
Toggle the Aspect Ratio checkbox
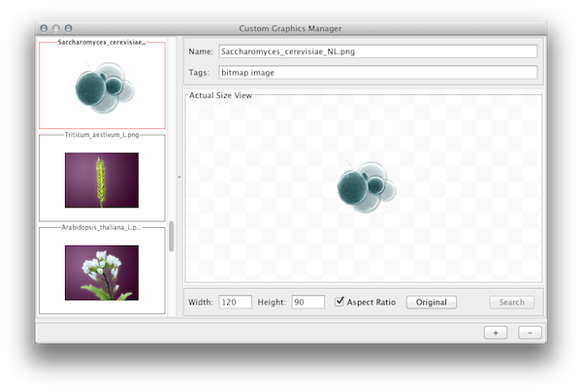coord(339,302)
